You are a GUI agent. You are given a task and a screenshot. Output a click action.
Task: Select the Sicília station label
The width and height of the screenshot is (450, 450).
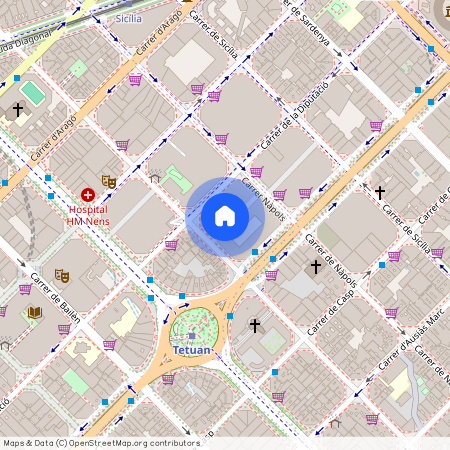pyautogui.click(x=128, y=19)
